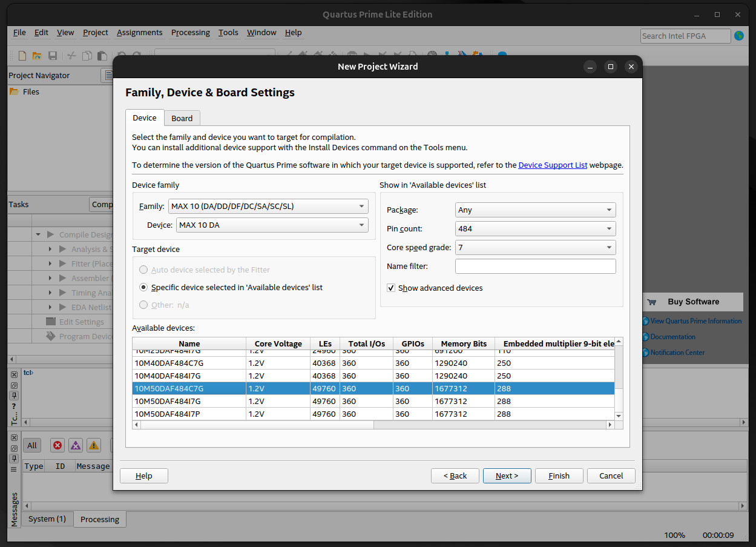The height and width of the screenshot is (547, 756).
Task: Click the Name filter input field
Action: [x=535, y=266]
